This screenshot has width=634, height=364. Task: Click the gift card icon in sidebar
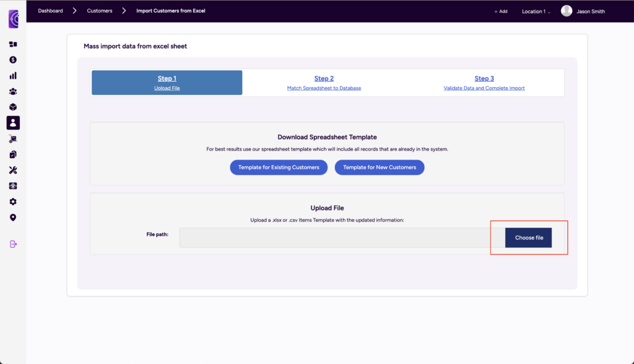pos(13,186)
